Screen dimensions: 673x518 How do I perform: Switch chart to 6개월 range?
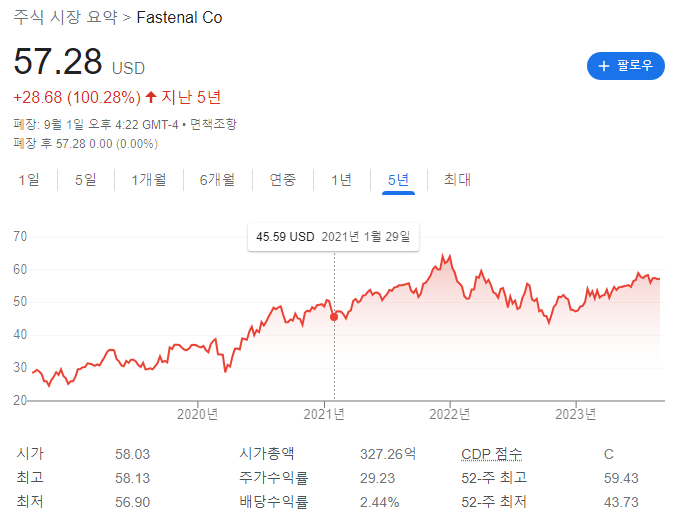[x=217, y=179]
